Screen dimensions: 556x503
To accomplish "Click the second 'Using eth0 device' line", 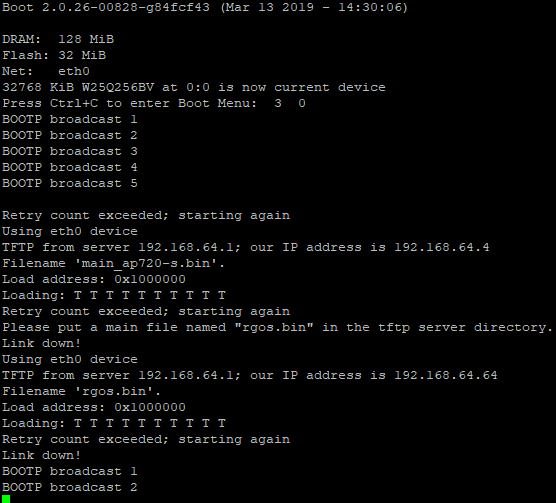I will (70, 359).
